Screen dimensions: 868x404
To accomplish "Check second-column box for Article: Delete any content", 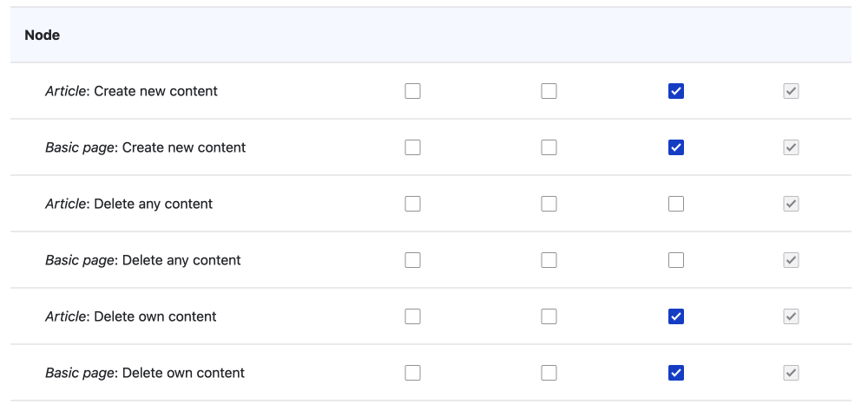I will (x=549, y=204).
